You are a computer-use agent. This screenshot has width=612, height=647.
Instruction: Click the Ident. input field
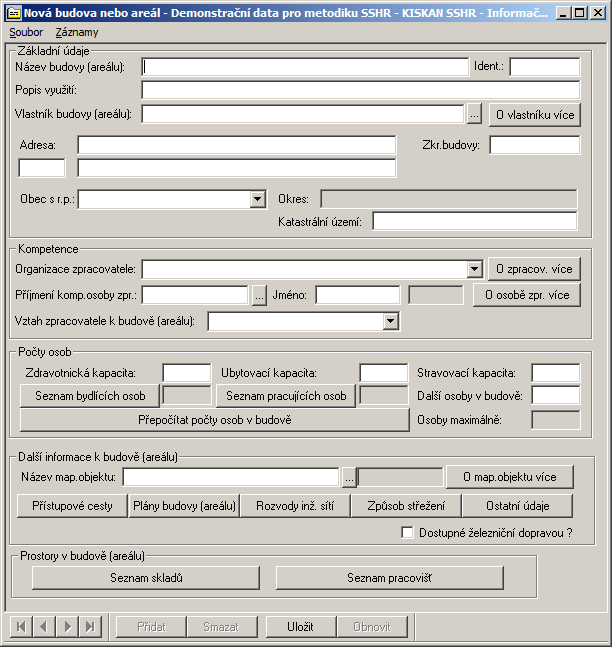545,67
